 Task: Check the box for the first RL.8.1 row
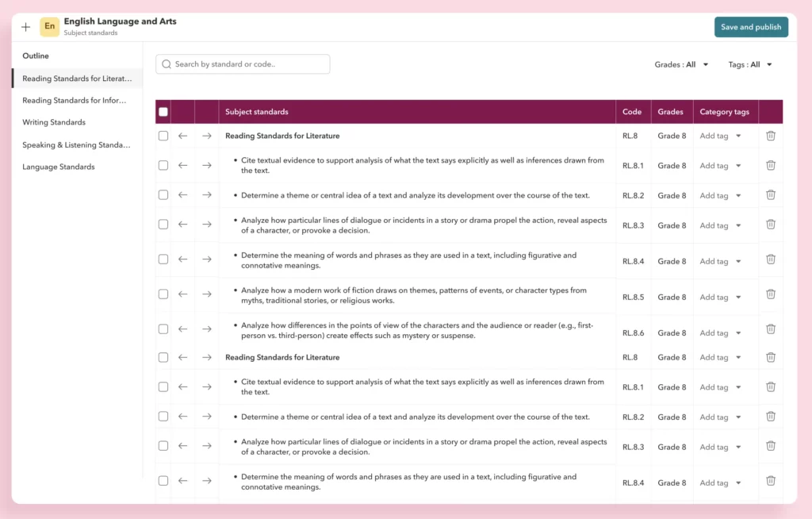163,165
